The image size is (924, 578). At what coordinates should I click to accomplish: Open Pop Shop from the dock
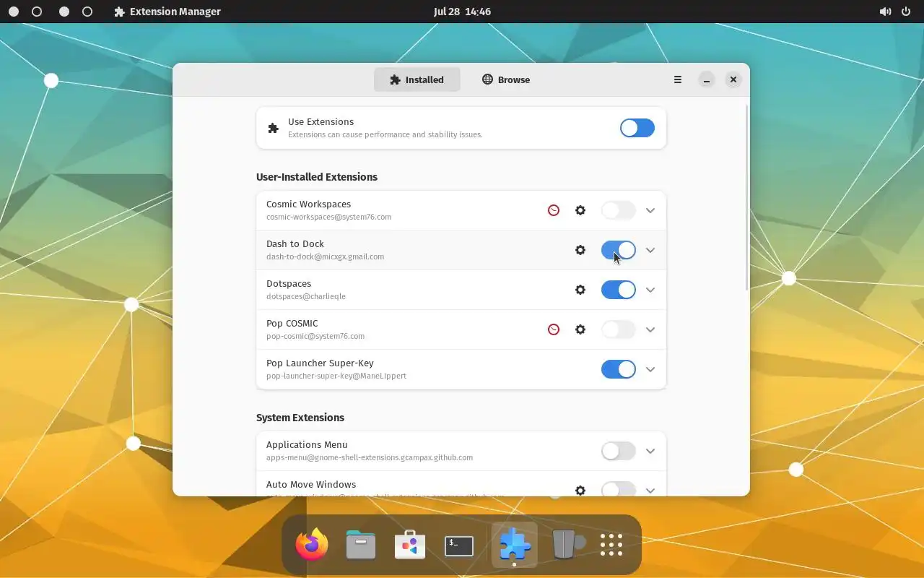tap(410, 545)
